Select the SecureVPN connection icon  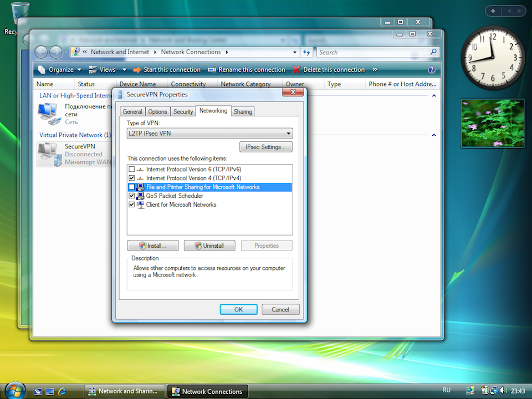49,154
